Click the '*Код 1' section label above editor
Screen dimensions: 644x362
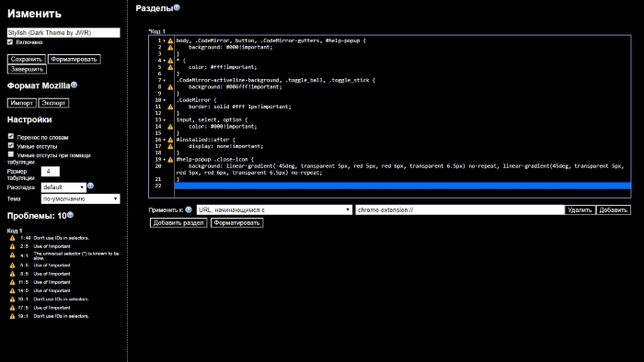click(x=157, y=31)
